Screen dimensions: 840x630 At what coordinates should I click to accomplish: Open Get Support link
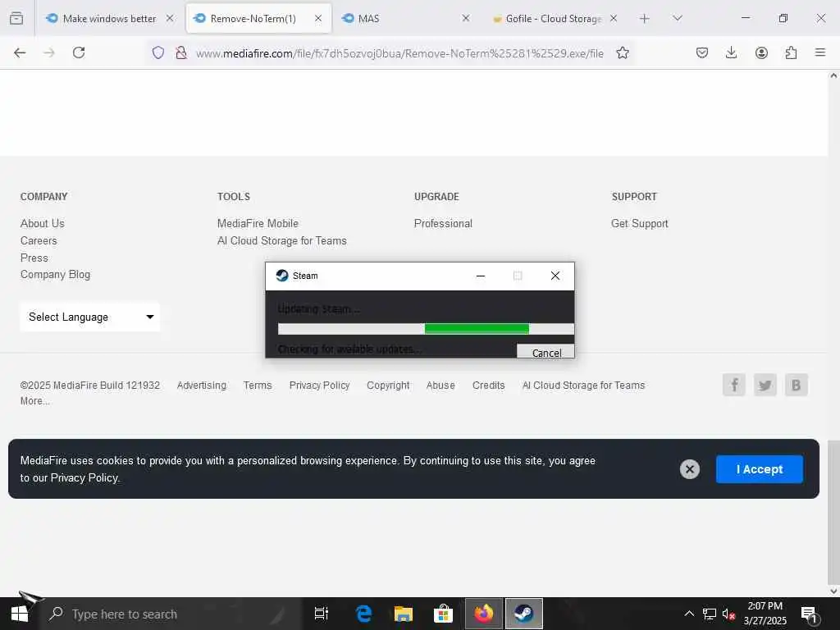click(x=640, y=223)
